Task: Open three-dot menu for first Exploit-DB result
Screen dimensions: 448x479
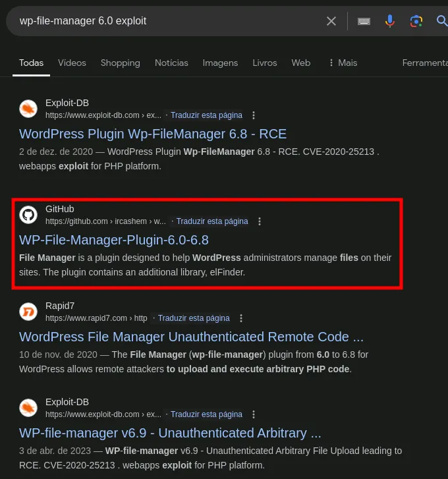Action: tap(254, 115)
